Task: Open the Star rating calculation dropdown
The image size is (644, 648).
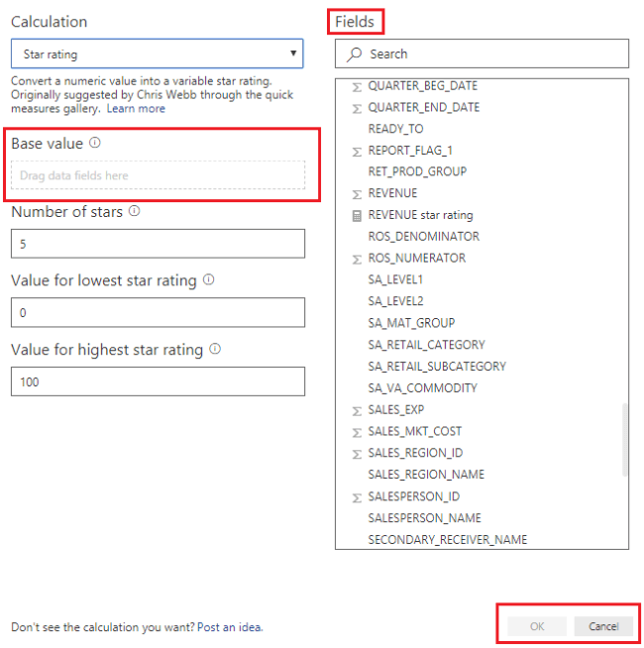Action: pyautogui.click(x=158, y=54)
